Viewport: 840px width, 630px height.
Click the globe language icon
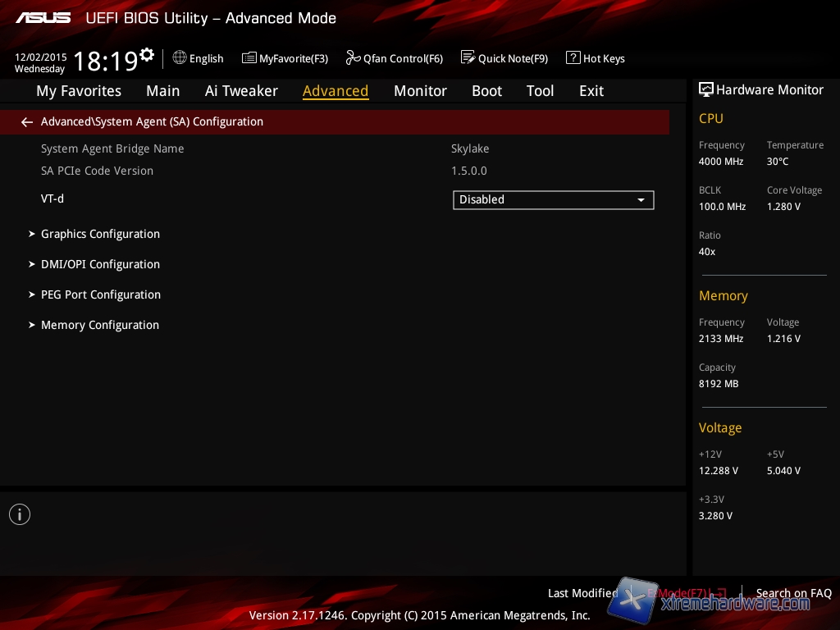tap(180, 57)
